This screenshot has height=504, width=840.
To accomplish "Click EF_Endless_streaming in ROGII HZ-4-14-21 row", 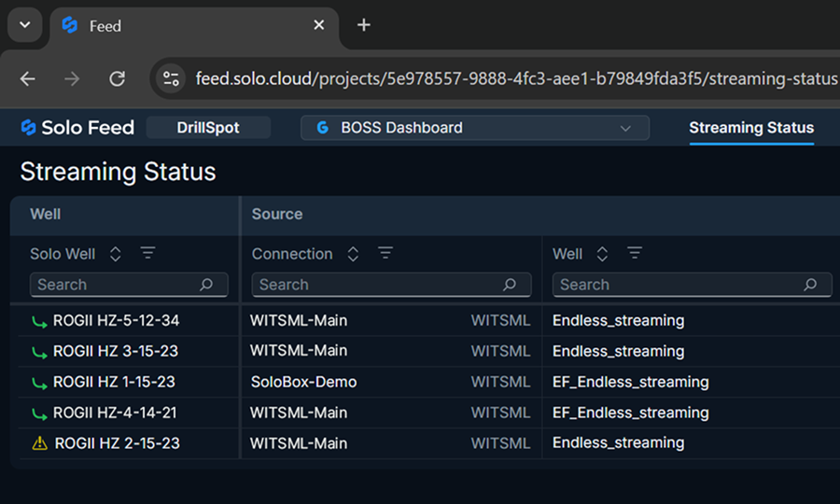I will click(x=631, y=413).
